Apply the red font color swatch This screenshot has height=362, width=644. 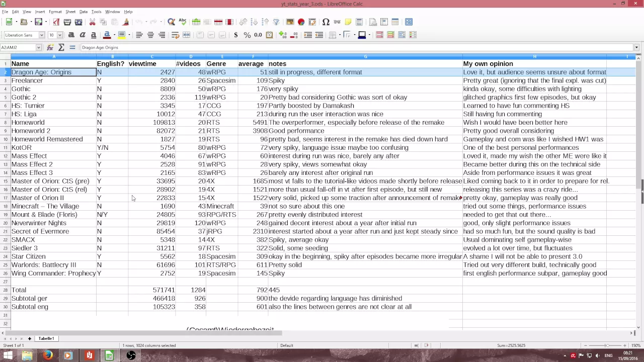tap(107, 35)
